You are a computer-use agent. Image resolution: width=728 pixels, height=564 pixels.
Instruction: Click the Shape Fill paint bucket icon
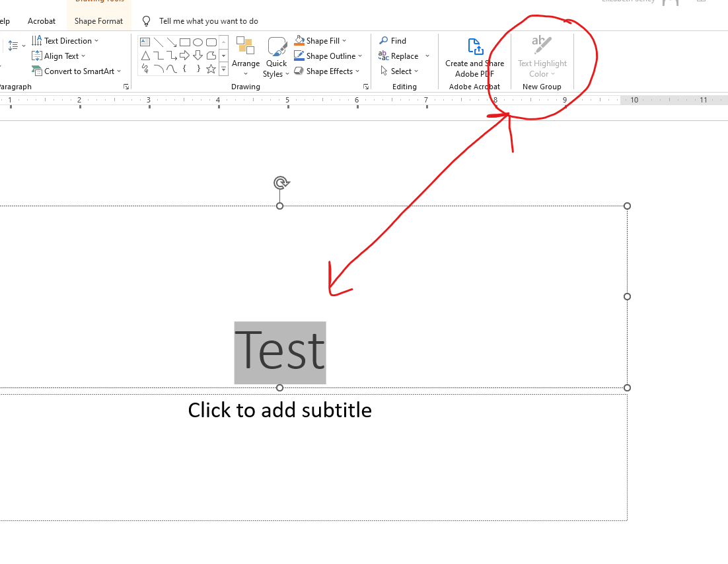click(299, 40)
